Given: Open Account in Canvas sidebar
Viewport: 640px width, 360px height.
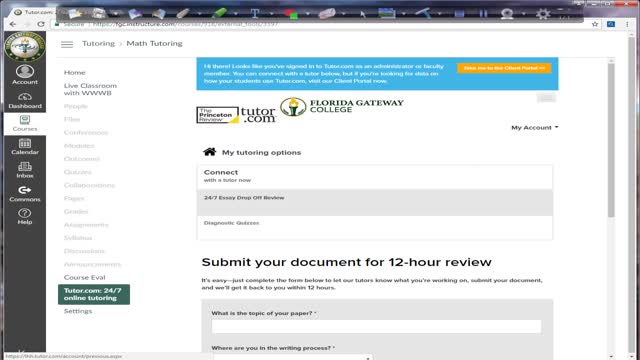Looking at the screenshot, I should tap(25, 75).
